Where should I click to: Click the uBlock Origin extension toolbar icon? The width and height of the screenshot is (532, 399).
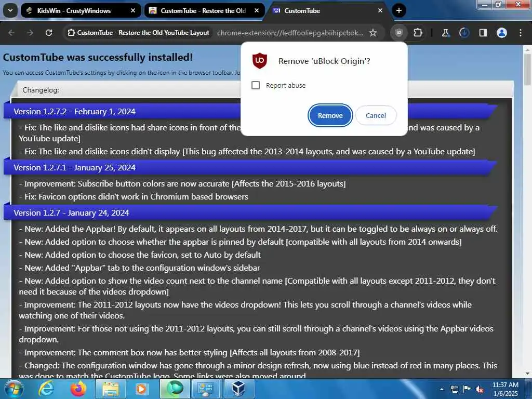(x=398, y=33)
